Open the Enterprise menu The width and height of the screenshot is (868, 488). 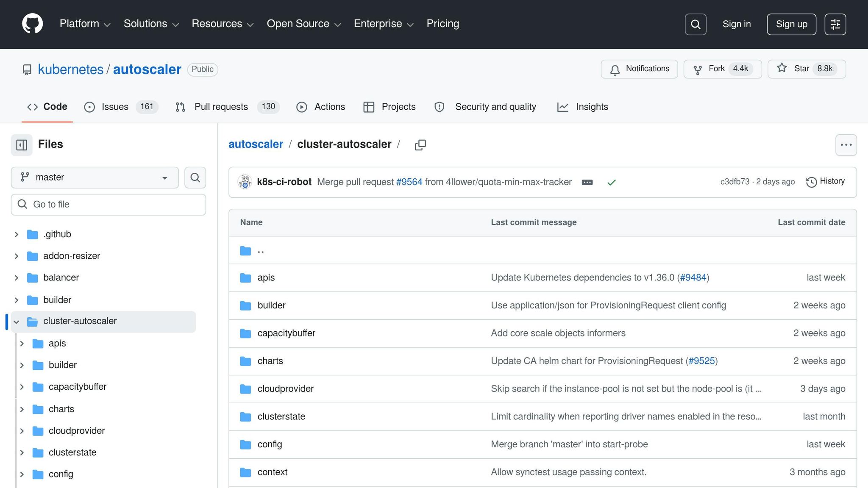pos(384,24)
